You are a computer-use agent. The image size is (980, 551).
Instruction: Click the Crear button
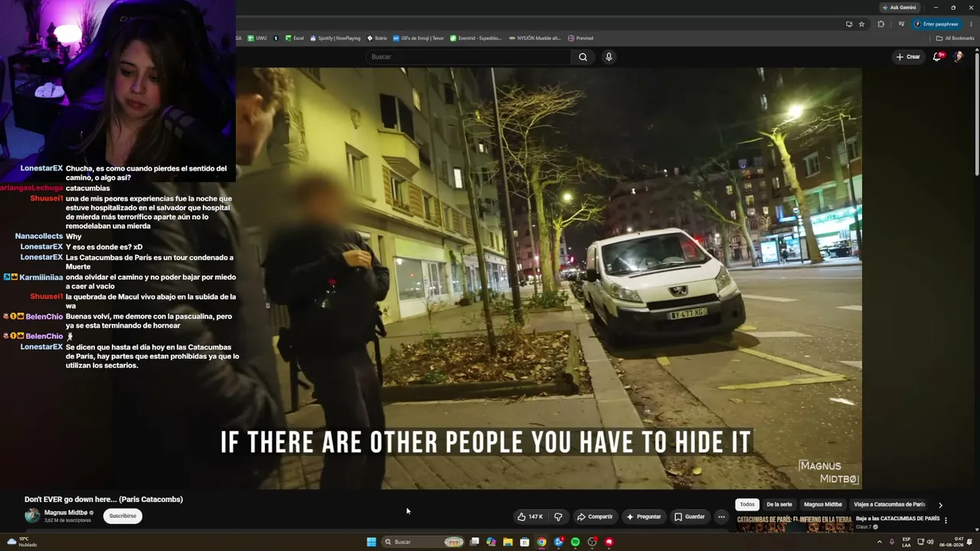[908, 57]
